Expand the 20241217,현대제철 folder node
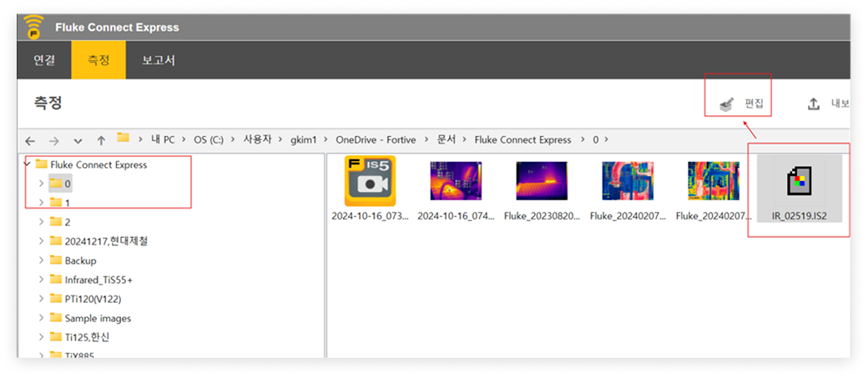868x378 pixels. click(x=42, y=241)
